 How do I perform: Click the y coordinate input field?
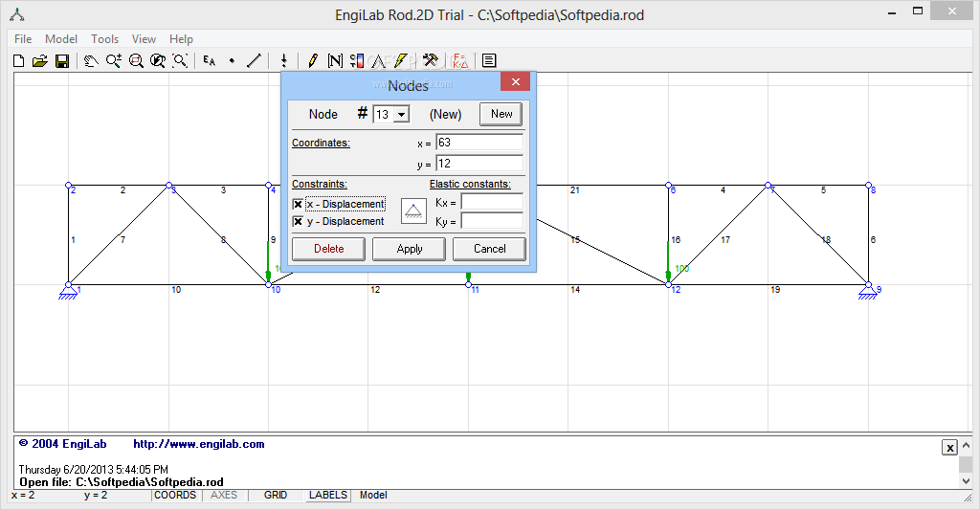point(479,164)
